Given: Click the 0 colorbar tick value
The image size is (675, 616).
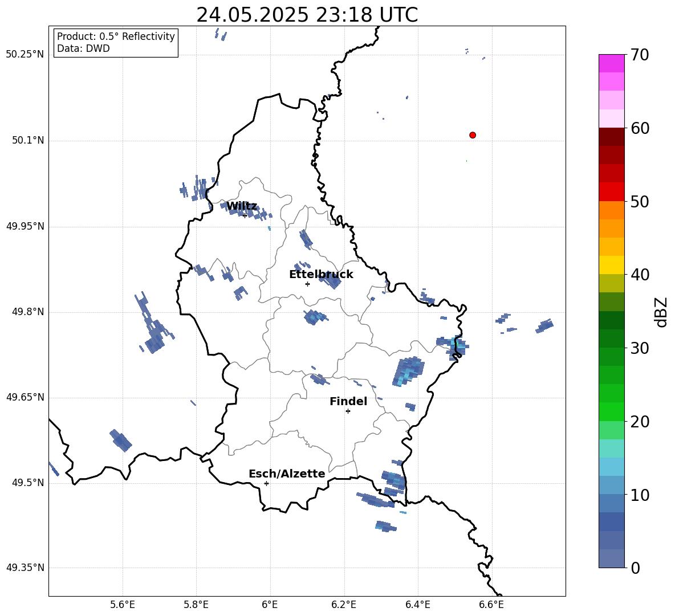Looking at the screenshot, I should click(x=635, y=568).
